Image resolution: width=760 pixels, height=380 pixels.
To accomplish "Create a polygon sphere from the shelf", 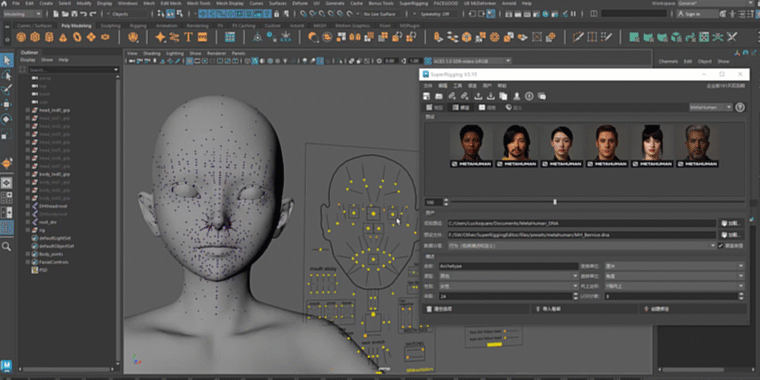I will click(x=21, y=37).
